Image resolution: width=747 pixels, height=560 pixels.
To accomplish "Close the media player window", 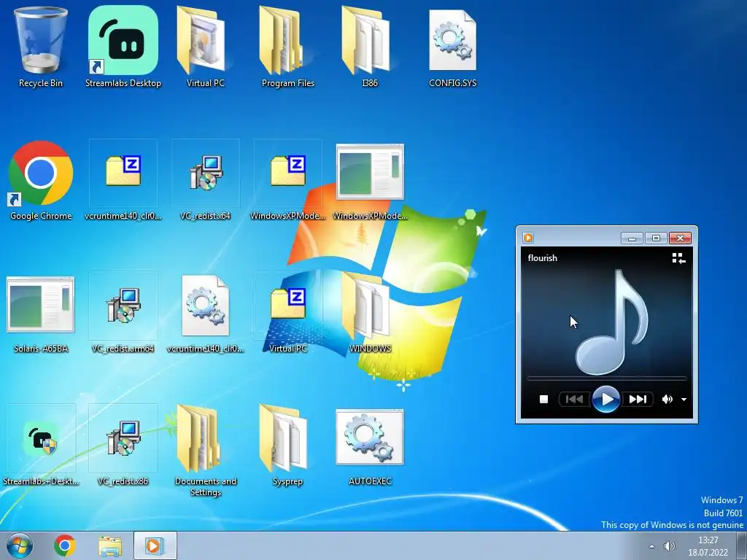I will pos(681,238).
